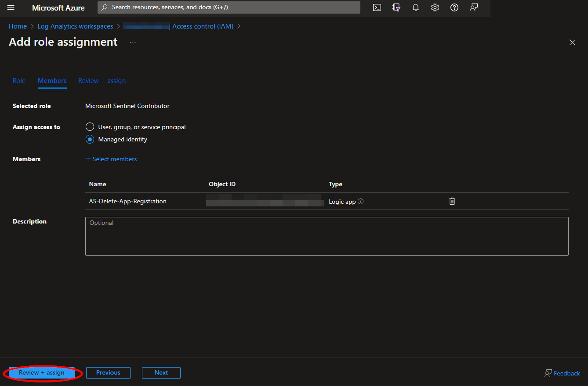Open the Azure portal hamburger menu
Screen dimensions: 588x386
[x=11, y=7]
